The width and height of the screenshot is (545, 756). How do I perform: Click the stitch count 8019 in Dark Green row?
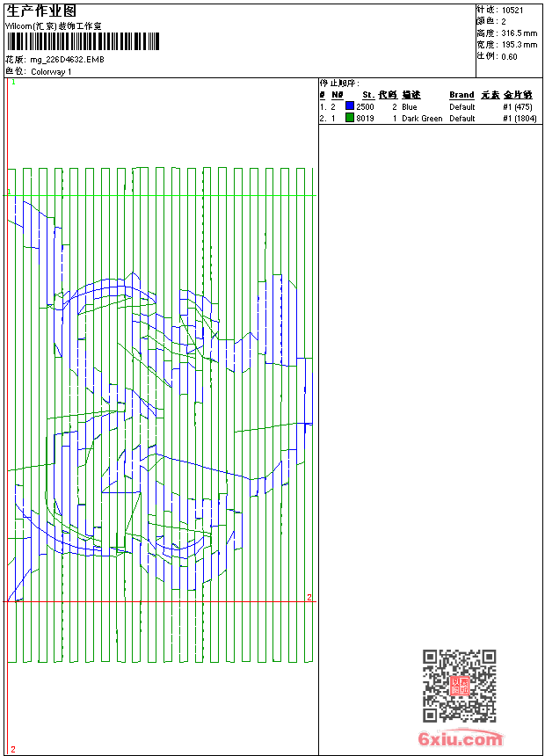point(365,118)
